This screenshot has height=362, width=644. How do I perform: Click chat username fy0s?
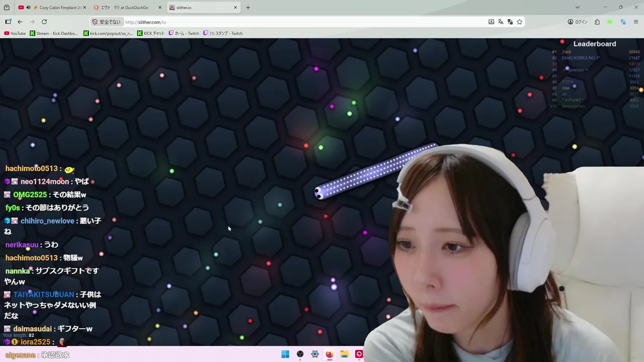[13, 208]
